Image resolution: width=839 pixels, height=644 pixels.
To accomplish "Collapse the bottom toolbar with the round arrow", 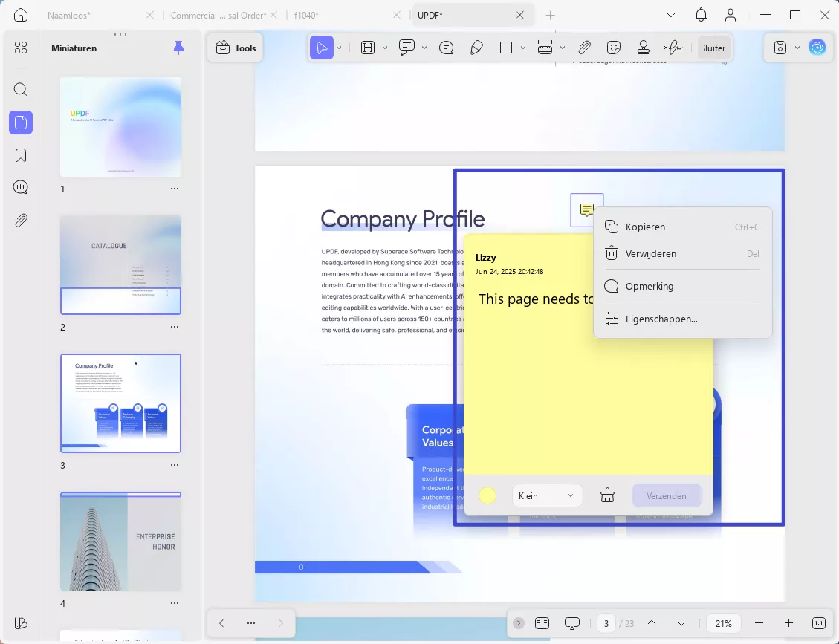I will 519,623.
